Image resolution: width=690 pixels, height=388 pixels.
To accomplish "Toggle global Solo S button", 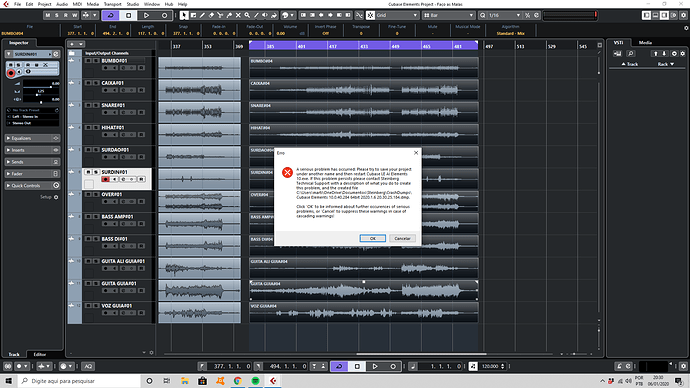I will coord(56,15).
